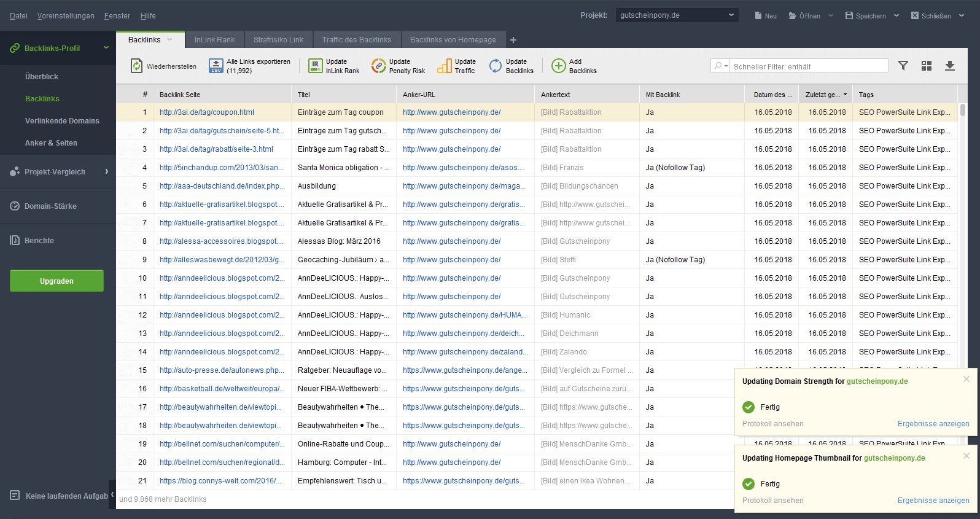Click the download export arrow icon

950,66
